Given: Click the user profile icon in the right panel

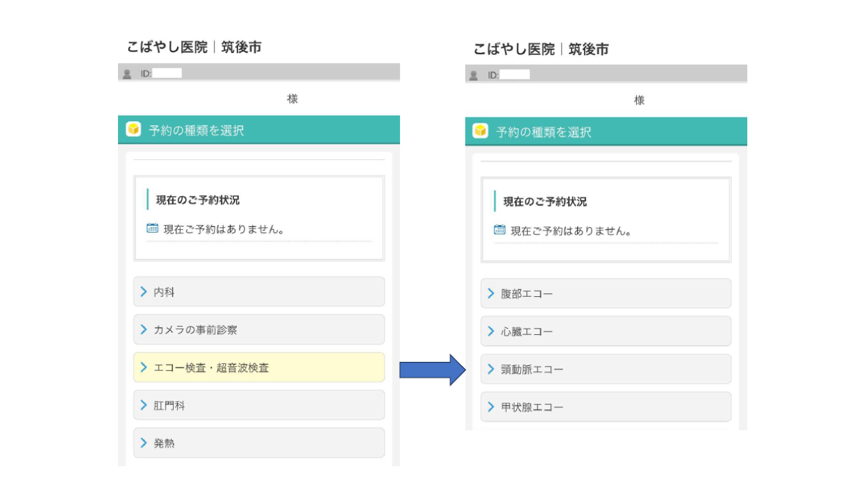Looking at the screenshot, I should 474,75.
